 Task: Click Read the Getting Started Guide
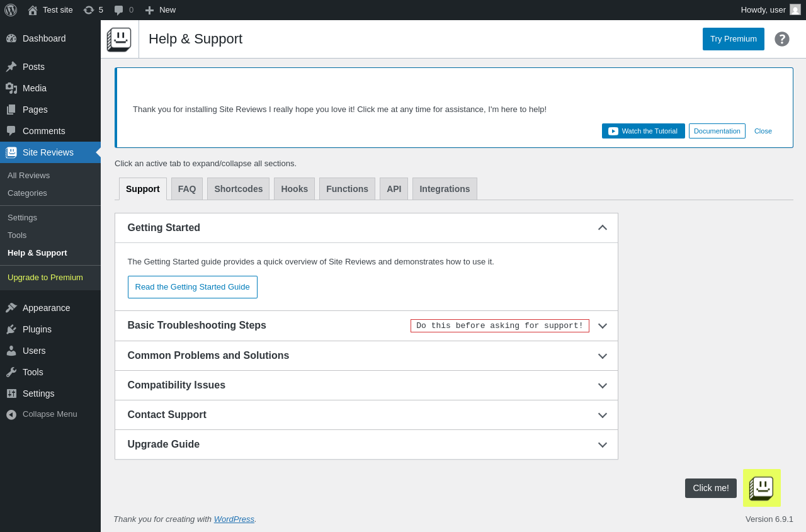(x=192, y=287)
